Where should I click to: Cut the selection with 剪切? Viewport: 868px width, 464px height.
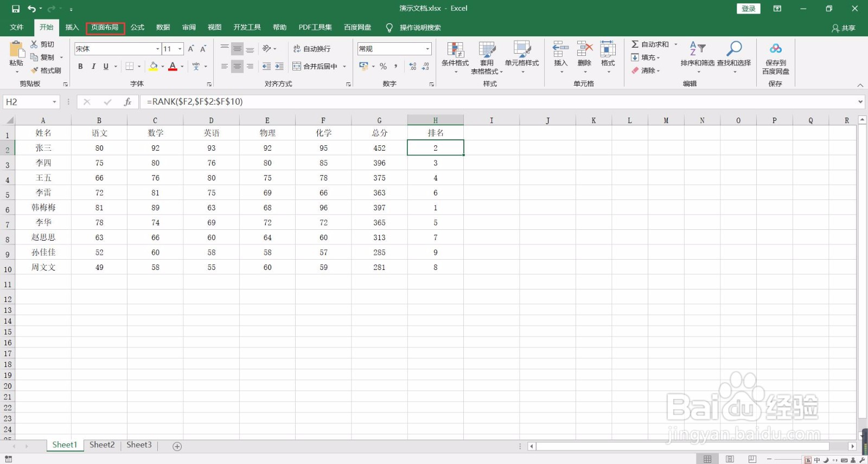pyautogui.click(x=42, y=44)
